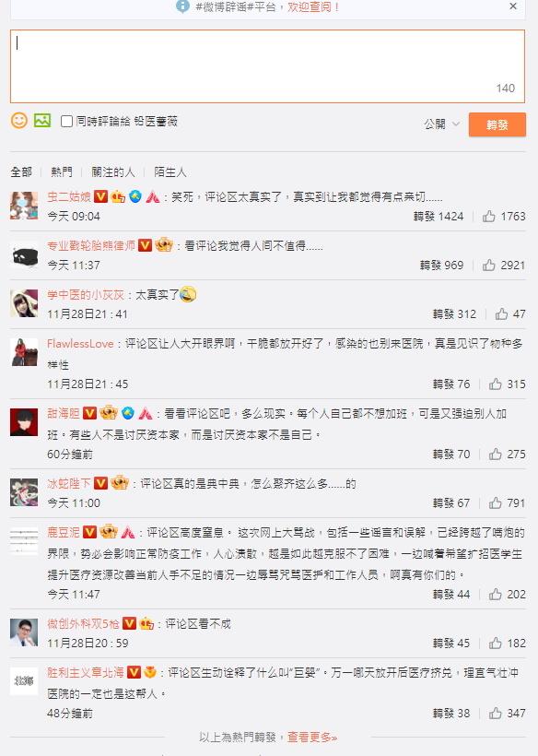Focus the repost comment text box
This screenshot has height=756, width=538.
coord(267,66)
